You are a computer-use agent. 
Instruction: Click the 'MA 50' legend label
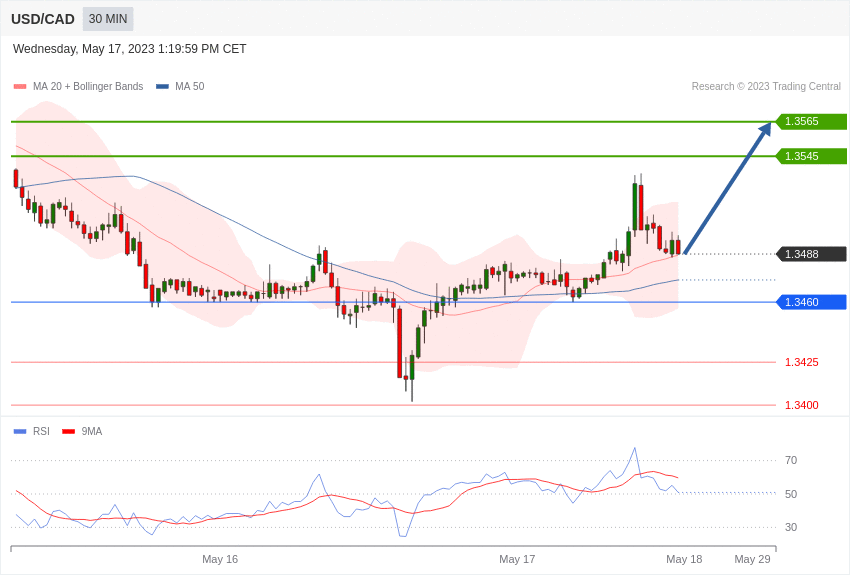(190, 86)
